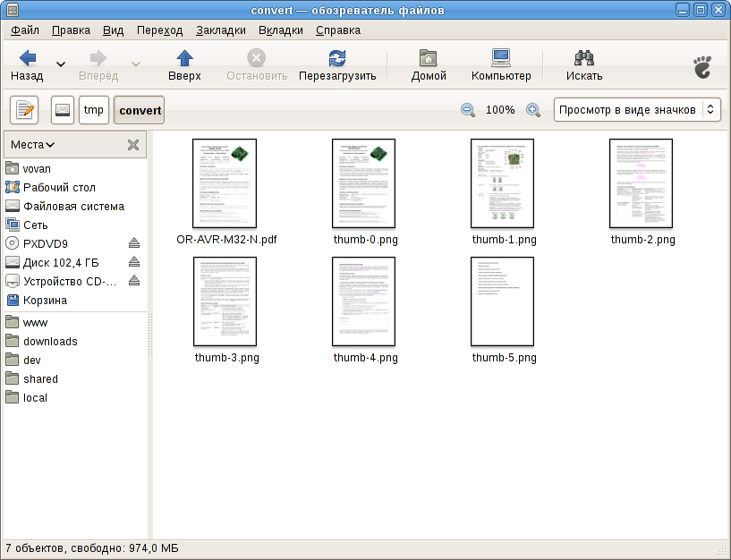Open Computer (Компьютер) toolbar icon
Image resolution: width=731 pixels, height=560 pixels.
click(501, 59)
